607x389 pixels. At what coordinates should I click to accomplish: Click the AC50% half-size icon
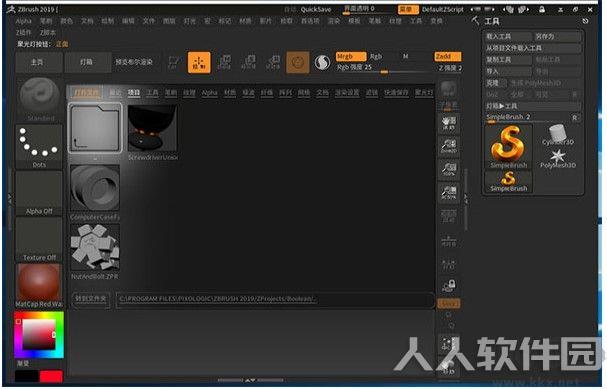449,192
